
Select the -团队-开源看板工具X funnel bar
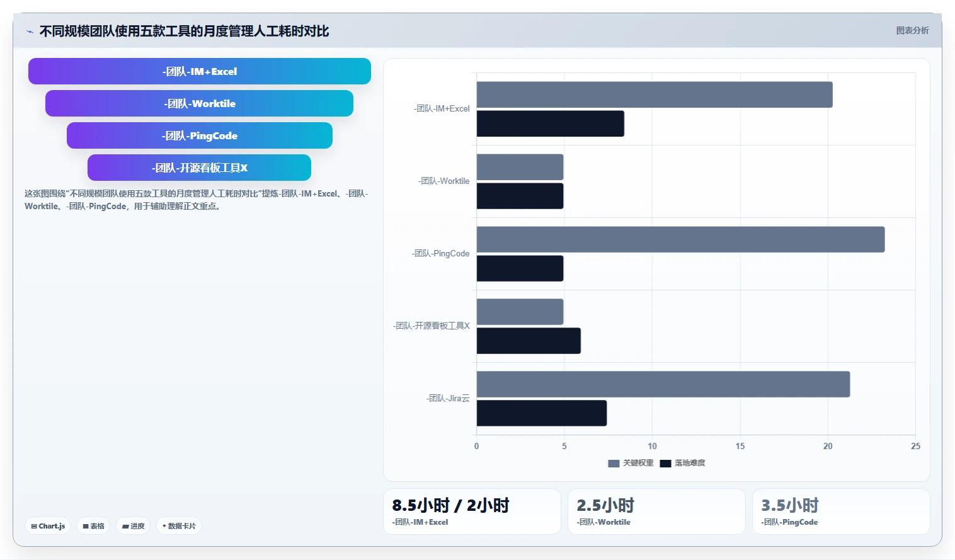[199, 168]
